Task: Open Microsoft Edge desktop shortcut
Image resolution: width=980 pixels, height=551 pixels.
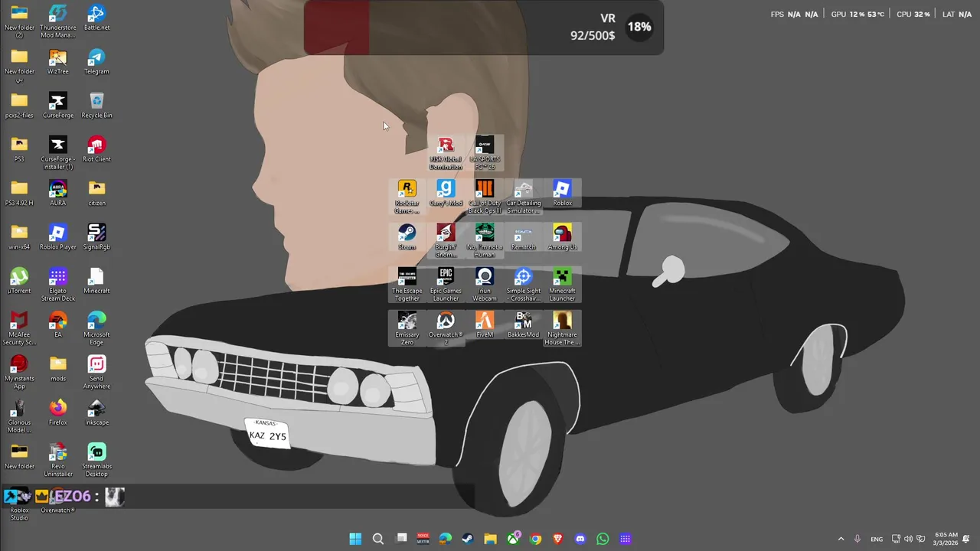Action: coord(96,329)
